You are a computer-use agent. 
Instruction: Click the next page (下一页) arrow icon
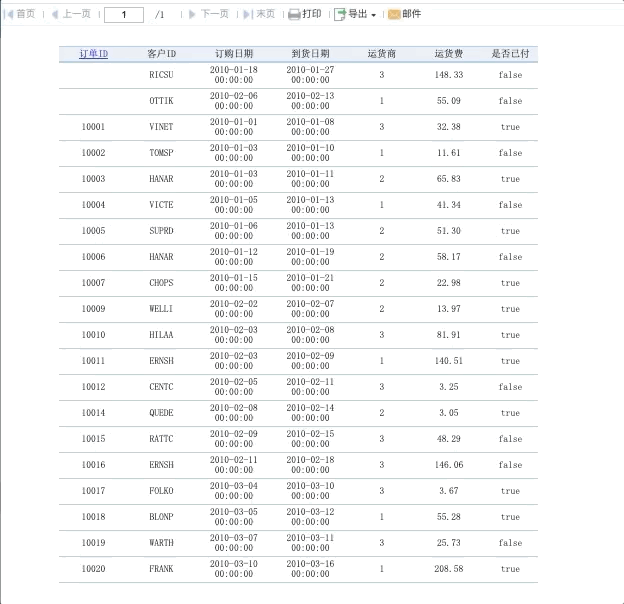pyautogui.click(x=192, y=15)
